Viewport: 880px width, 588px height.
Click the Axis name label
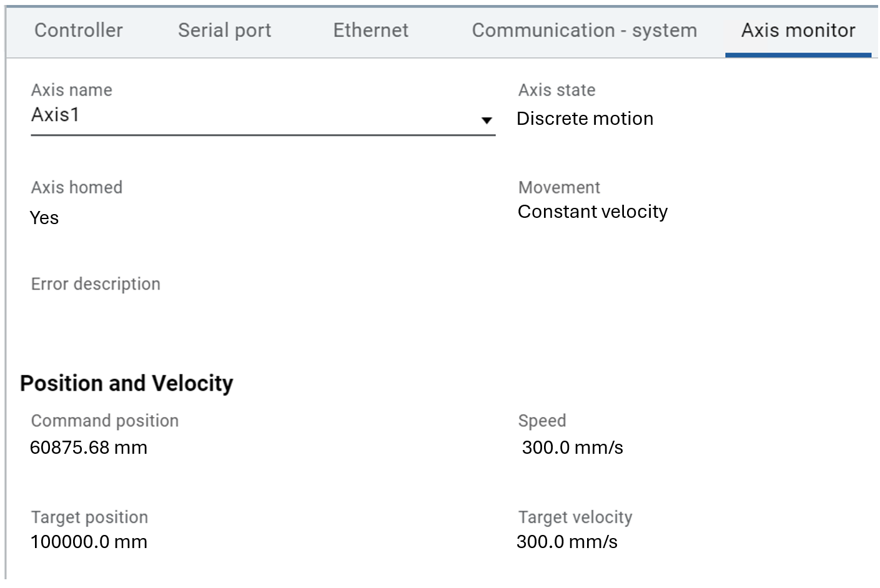(72, 90)
